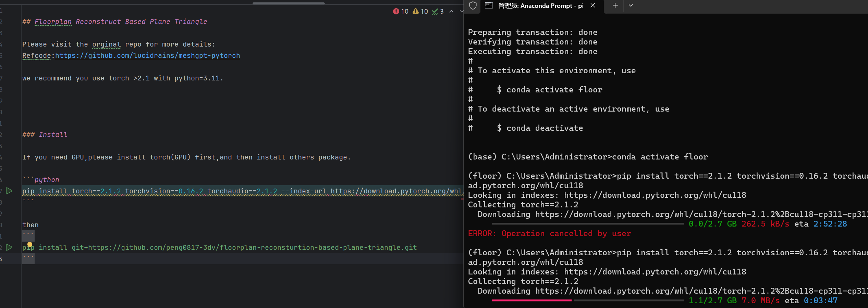Expand the terminal profile dropdown chevron

(631, 5)
